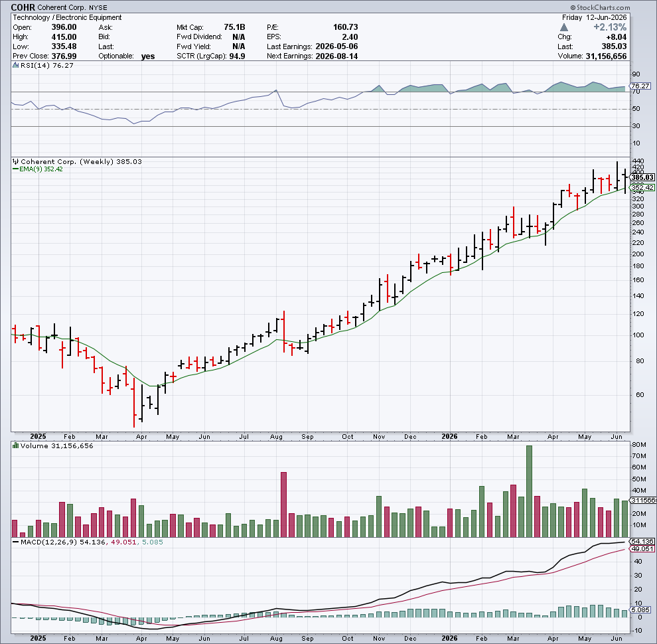Select the Prev Close value 376.99
Image resolution: width=657 pixels, height=644 pixels.
pyautogui.click(x=64, y=56)
